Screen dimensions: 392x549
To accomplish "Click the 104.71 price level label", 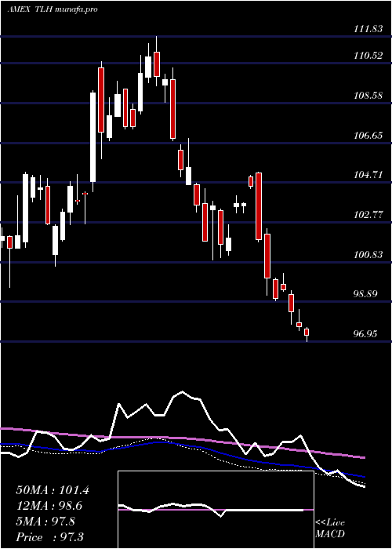I will [x=368, y=175].
